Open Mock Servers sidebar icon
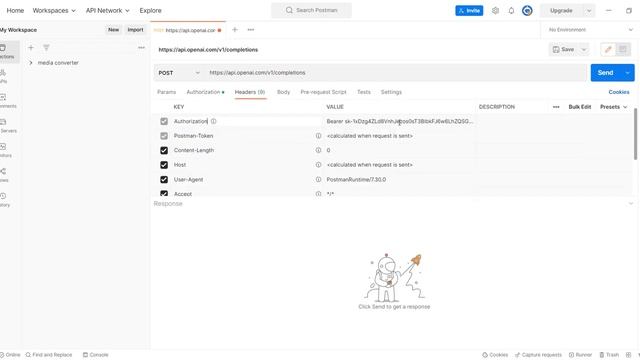This screenshot has width=640, height=360. (x=5, y=126)
